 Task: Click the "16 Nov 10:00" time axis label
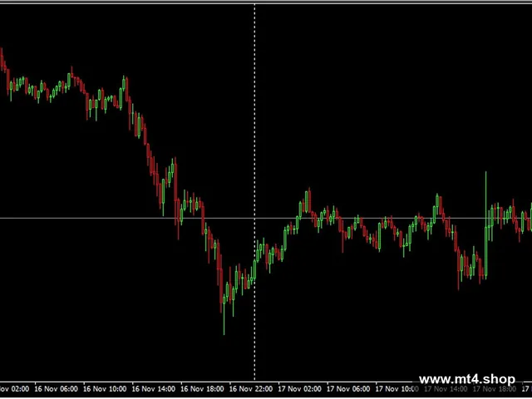click(105, 389)
